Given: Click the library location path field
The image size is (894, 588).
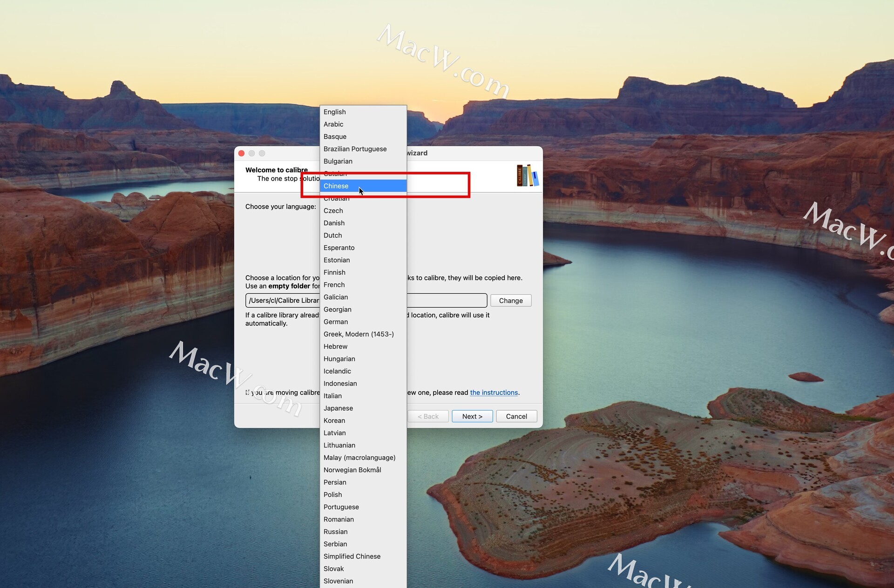Looking at the screenshot, I should point(446,301).
